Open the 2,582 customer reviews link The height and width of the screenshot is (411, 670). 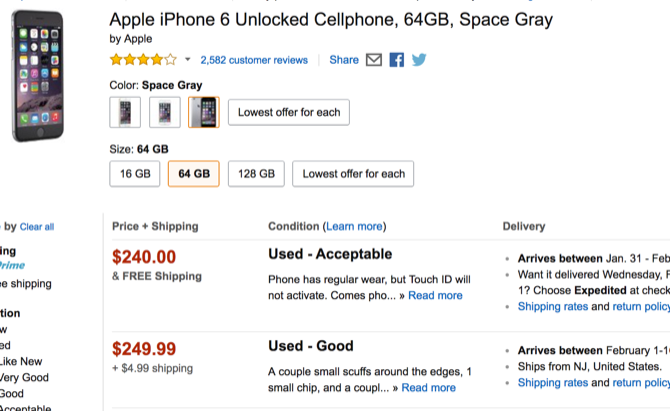254,60
